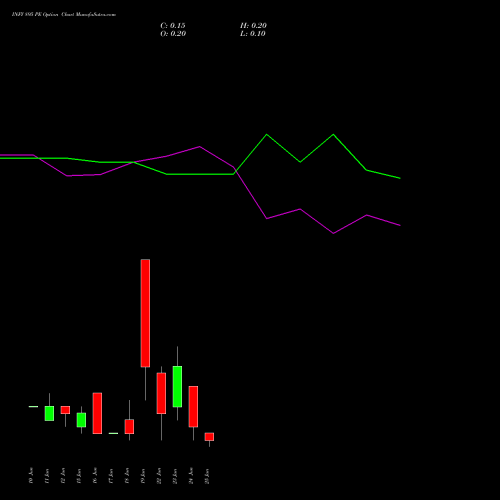Click the '19 Jan' date label
This screenshot has width=500, height=500.
click(x=143, y=476)
